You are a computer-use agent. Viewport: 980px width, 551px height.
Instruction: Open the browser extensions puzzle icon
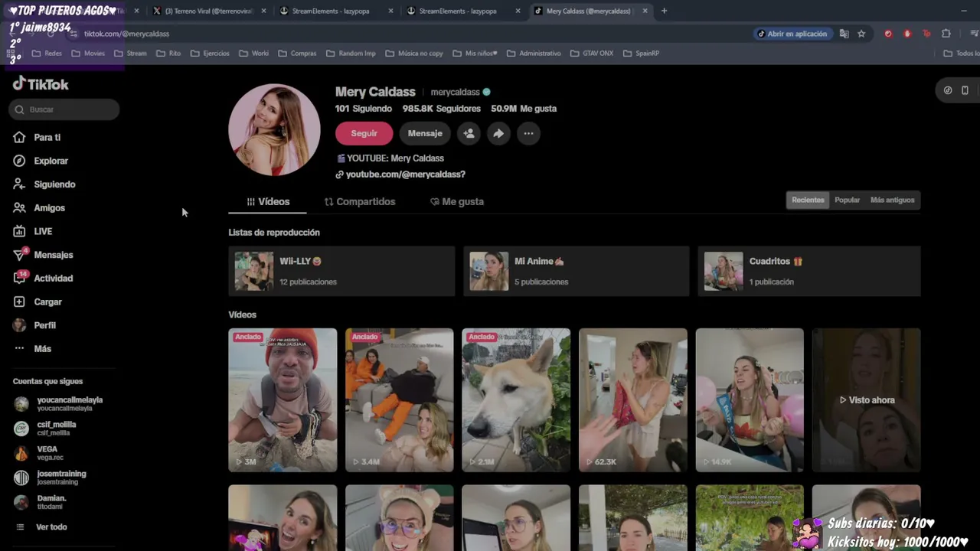(946, 34)
